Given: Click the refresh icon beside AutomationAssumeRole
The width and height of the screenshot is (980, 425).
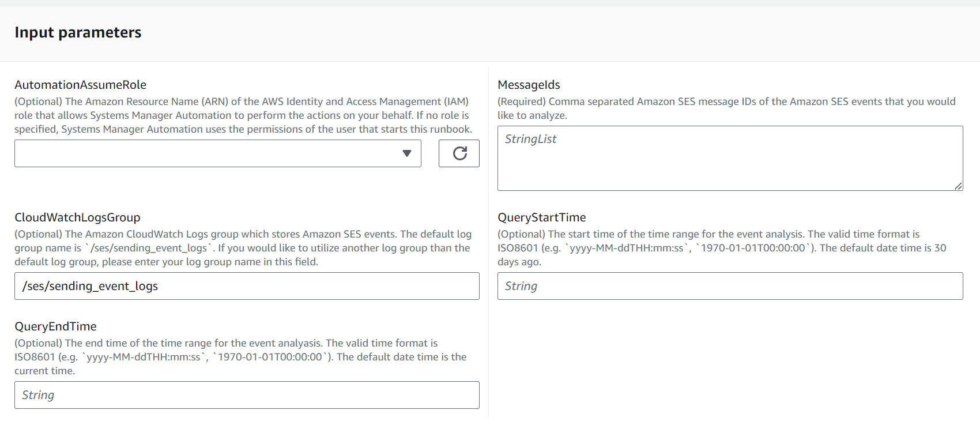Looking at the screenshot, I should coord(459,153).
